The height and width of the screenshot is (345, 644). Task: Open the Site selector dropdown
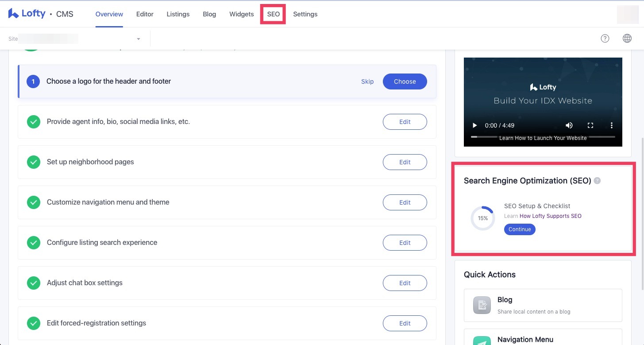coord(75,39)
